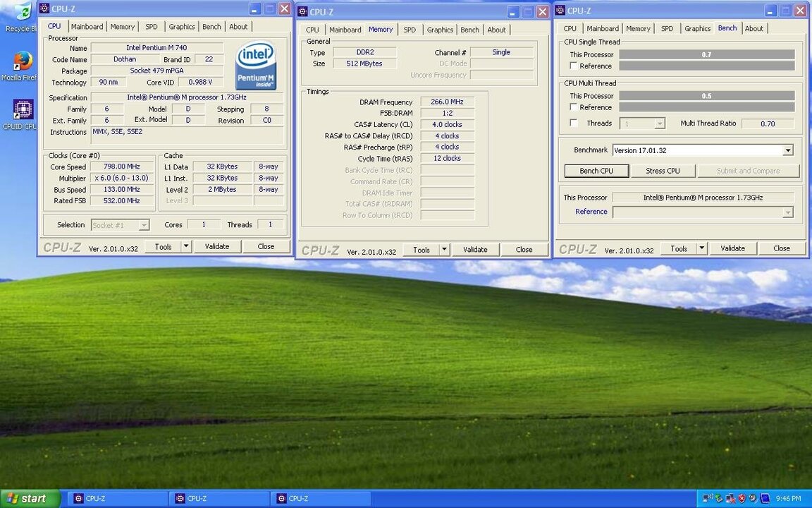Switch to Mainboard tab in the processor window
The image size is (812, 508).
point(87,26)
